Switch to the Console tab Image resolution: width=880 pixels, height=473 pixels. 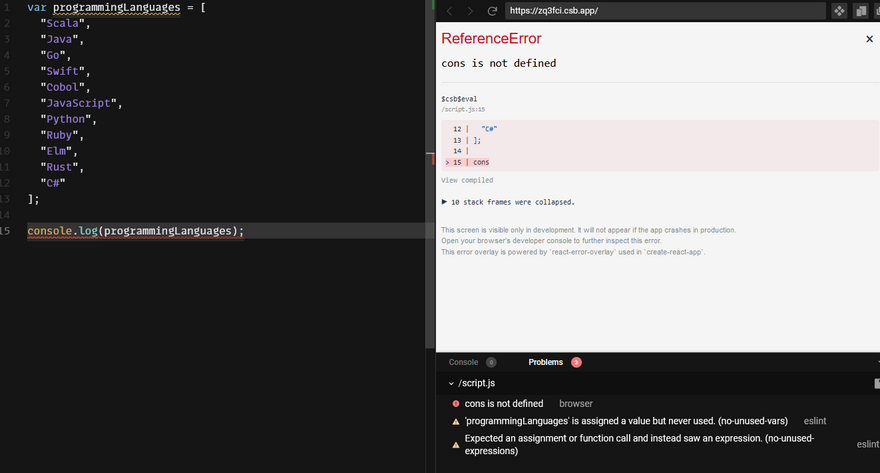click(x=463, y=362)
